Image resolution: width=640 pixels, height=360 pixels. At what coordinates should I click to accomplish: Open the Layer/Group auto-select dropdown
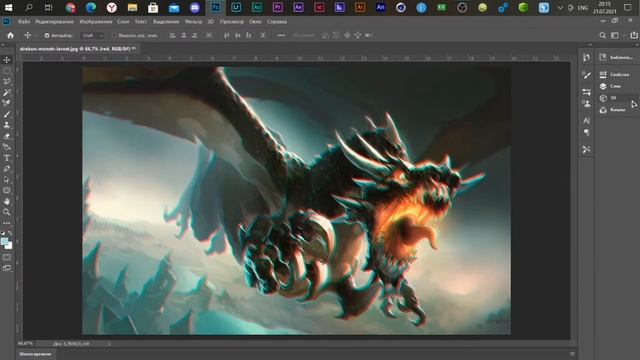point(92,36)
